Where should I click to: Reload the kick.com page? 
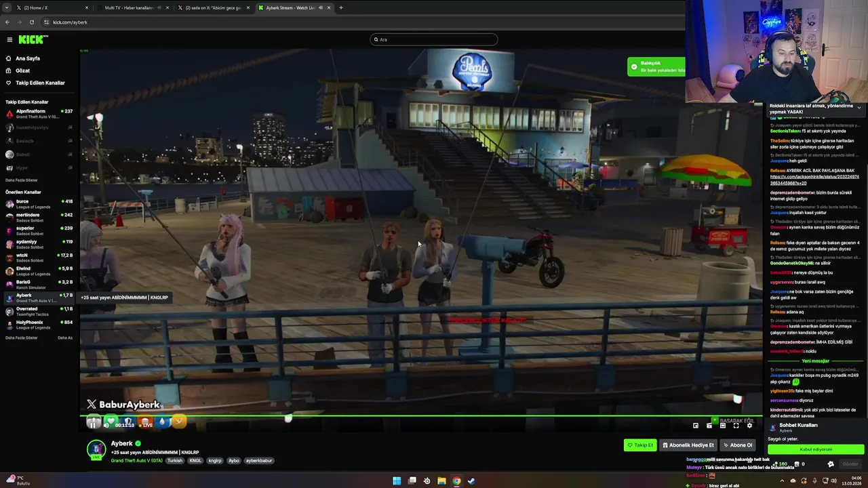pos(31,22)
